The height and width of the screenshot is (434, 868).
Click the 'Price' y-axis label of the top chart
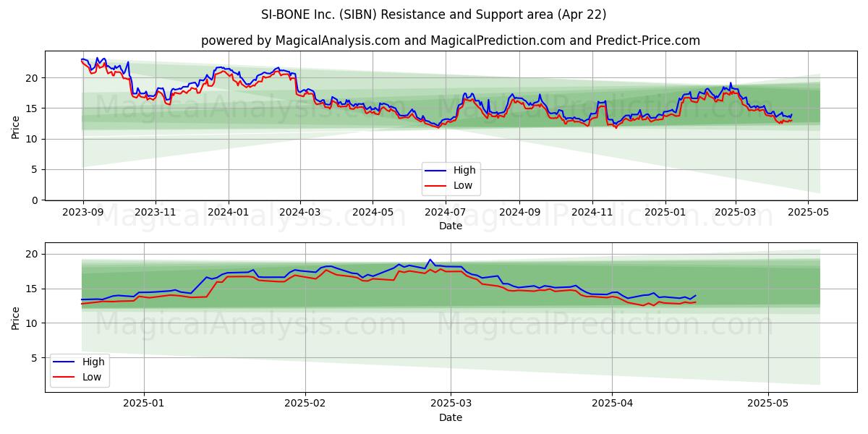click(x=16, y=126)
